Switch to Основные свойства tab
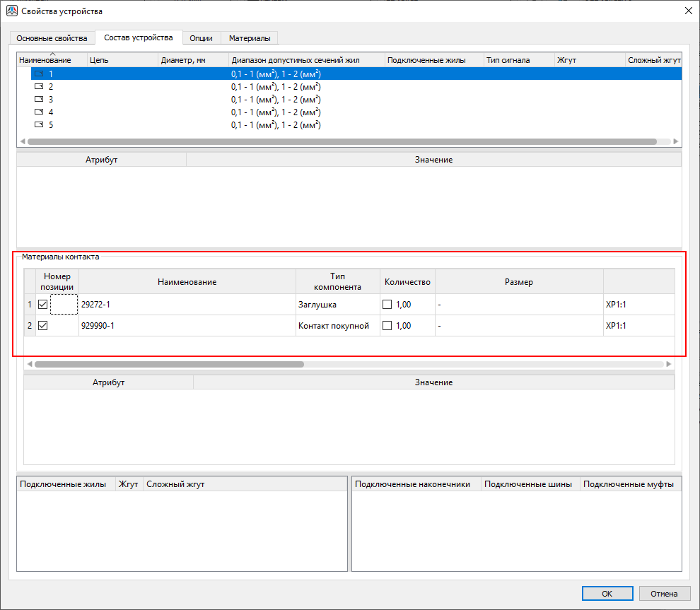The image size is (700, 610). [52, 37]
